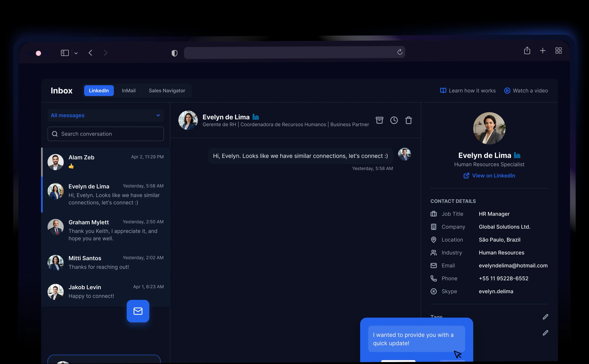Click sender avatar beside sent message

click(404, 154)
